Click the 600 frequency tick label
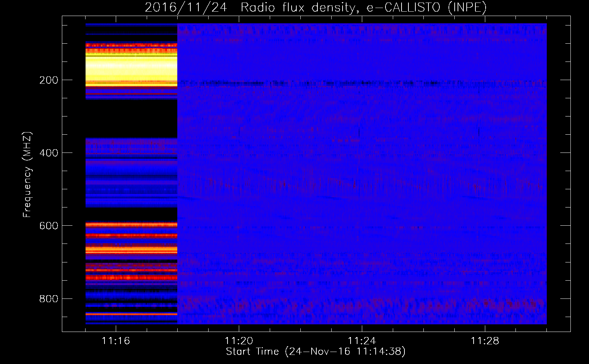 click(x=49, y=226)
